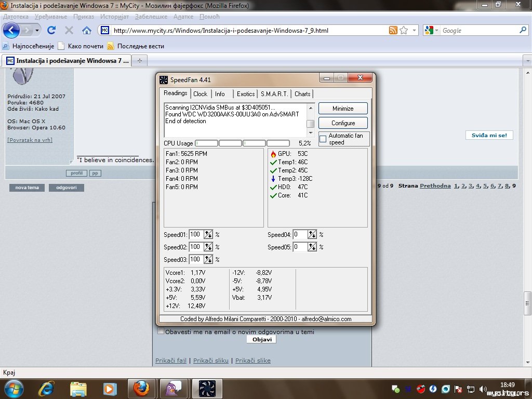
Task: Click the Firefox URL address field
Action: pos(249,31)
